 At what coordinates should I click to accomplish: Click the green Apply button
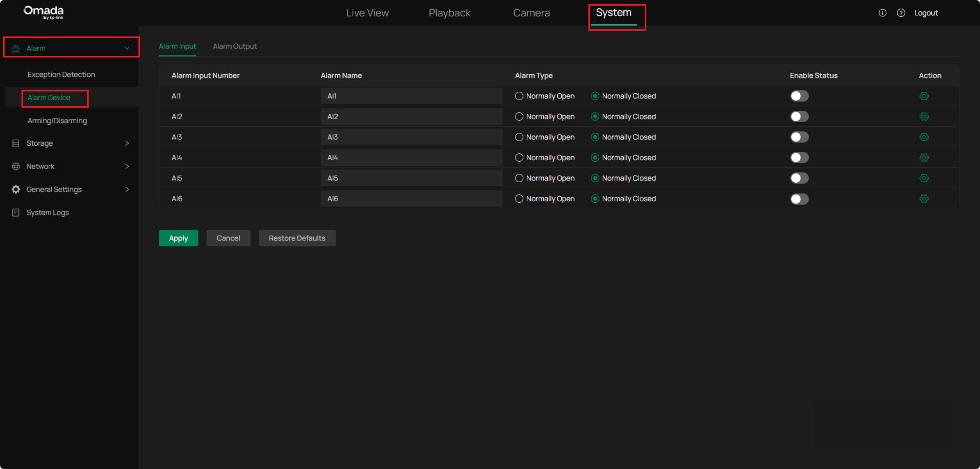point(178,238)
